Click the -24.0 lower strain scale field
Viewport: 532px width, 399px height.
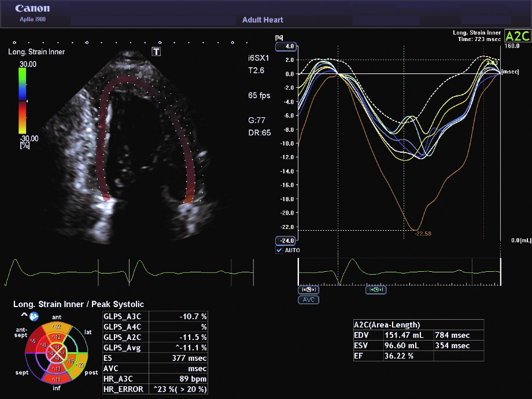pyautogui.click(x=285, y=241)
